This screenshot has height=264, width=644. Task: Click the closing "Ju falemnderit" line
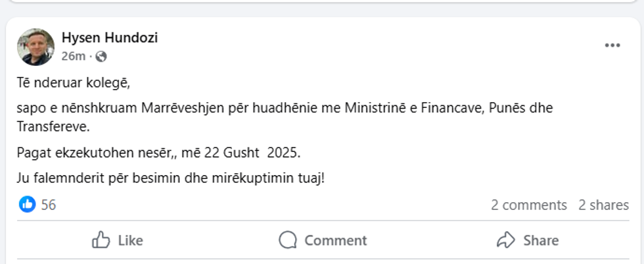(171, 178)
